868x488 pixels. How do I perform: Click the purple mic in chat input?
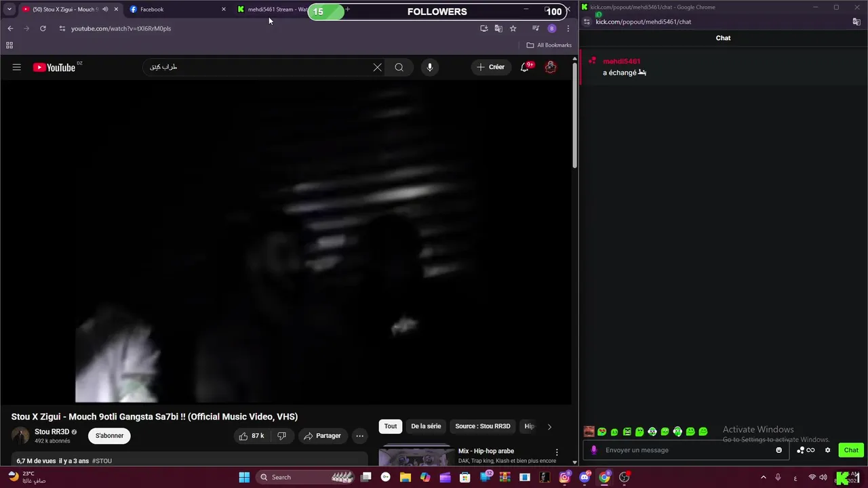[594, 450]
